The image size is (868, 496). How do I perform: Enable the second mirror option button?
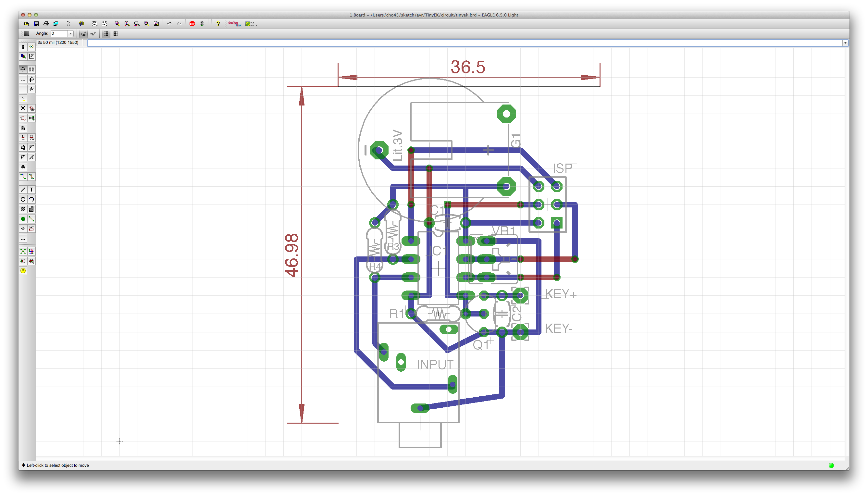(x=116, y=34)
